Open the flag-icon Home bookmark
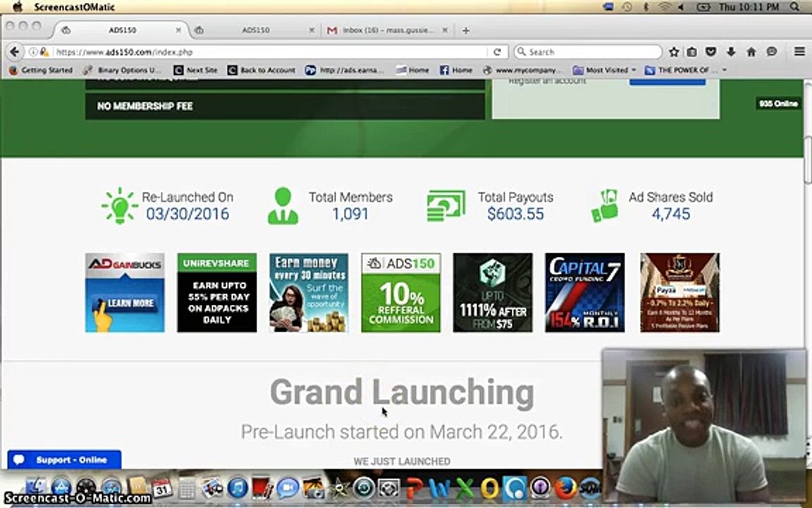 click(x=413, y=70)
